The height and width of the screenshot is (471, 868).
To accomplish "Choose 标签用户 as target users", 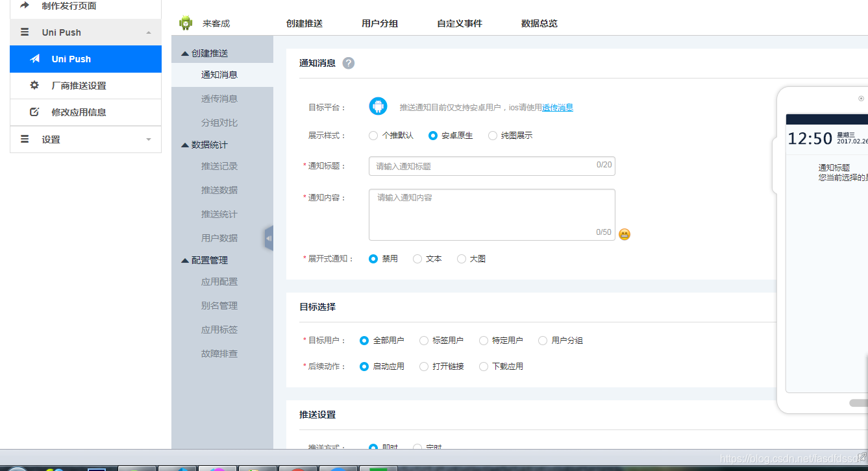I will coord(425,340).
